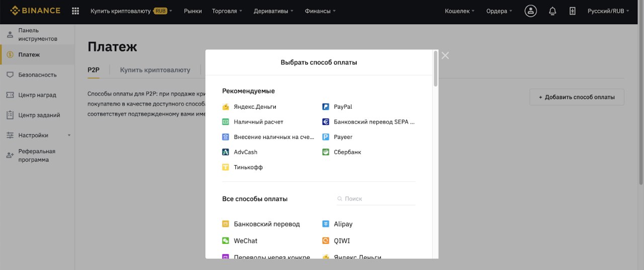Click the Внесение наличных bank icon
644x270 pixels.
(226, 137)
